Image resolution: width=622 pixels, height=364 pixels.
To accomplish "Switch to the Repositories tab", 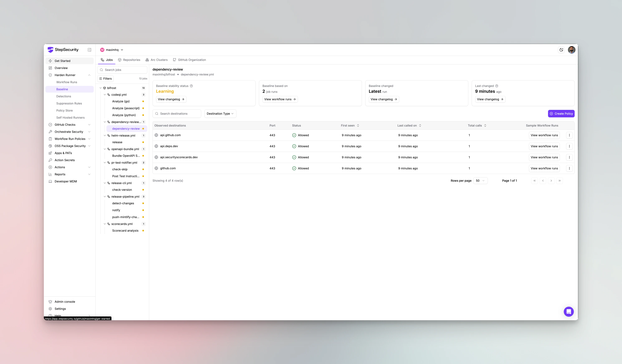I will click(129, 60).
